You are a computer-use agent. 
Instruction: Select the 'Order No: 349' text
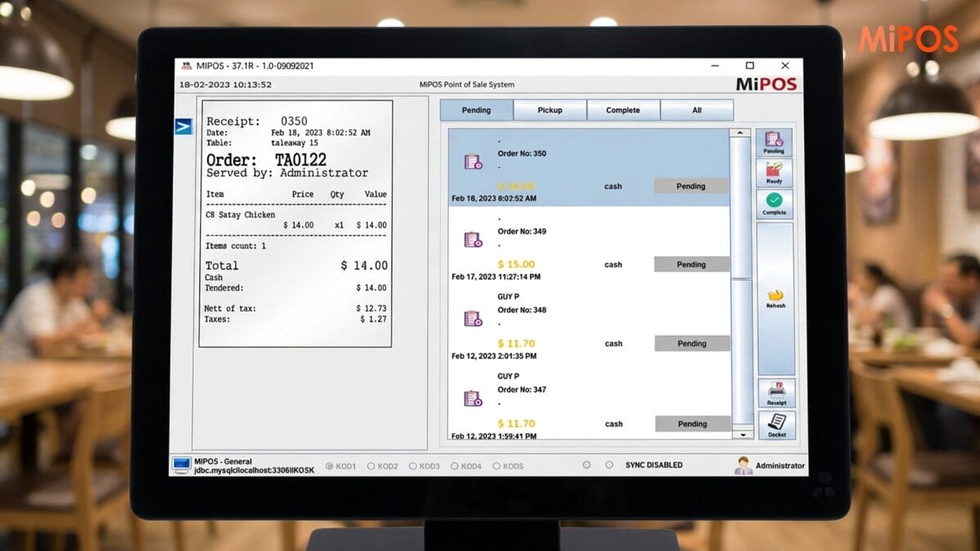[522, 232]
